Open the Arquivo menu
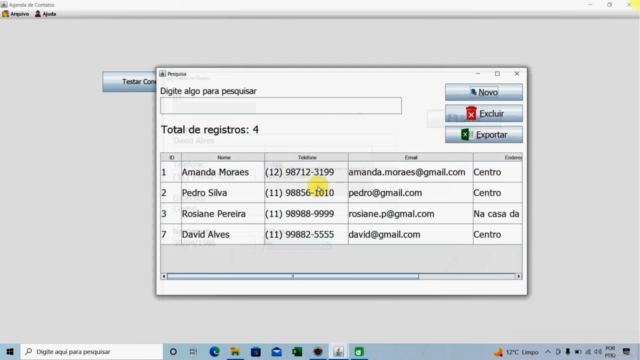 click(16, 14)
